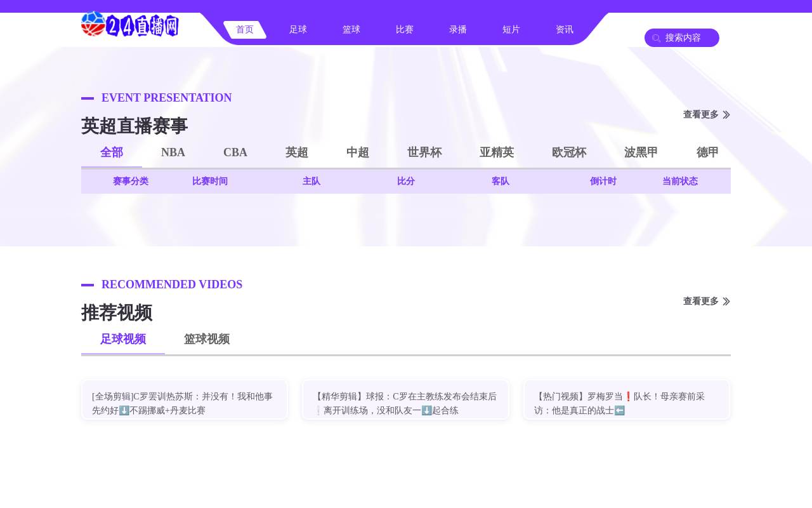Switch to the 篮球视频 tab
Viewport: 812px width, 508px height.
207,339
